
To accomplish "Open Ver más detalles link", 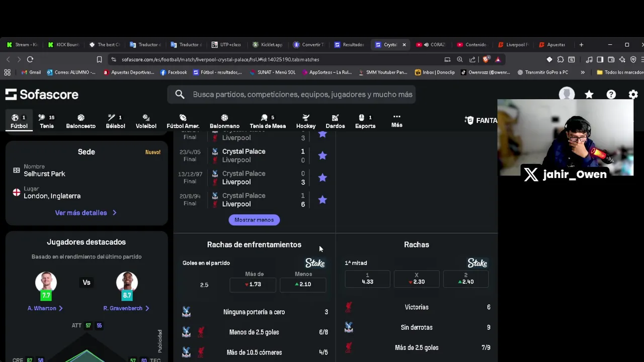I will click(x=86, y=213).
